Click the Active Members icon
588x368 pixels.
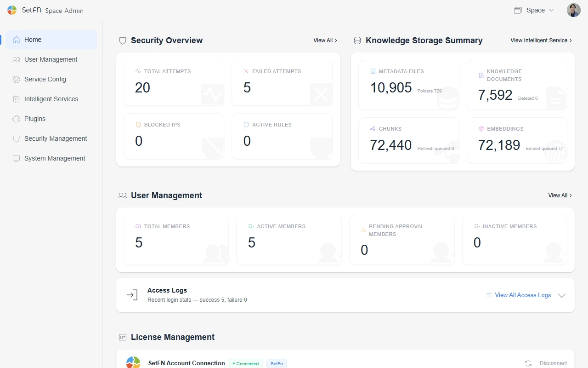[x=251, y=226]
